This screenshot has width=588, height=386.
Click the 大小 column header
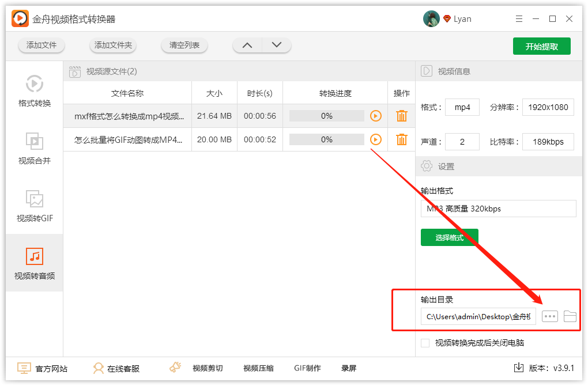(214, 93)
